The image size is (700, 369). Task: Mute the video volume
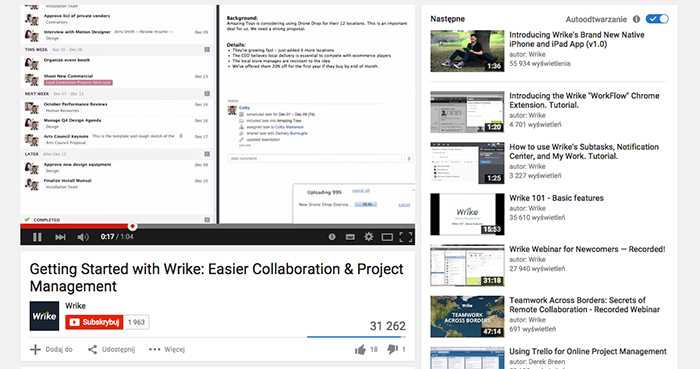coord(83,237)
